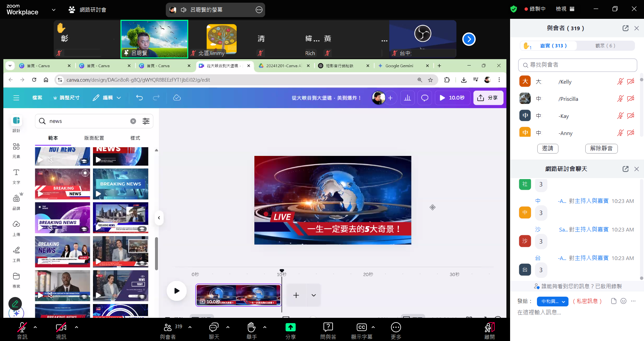Open emoji picker in chat input
The width and height of the screenshot is (644, 341).
pyautogui.click(x=624, y=301)
